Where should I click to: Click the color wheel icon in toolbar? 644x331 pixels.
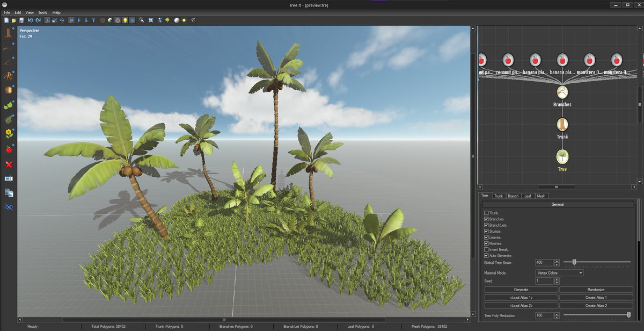[110, 20]
